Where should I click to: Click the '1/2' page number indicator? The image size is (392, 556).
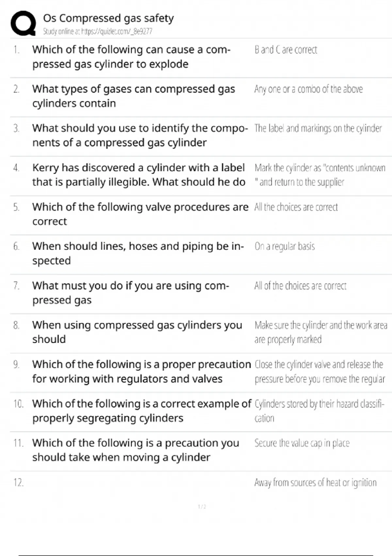202,507
